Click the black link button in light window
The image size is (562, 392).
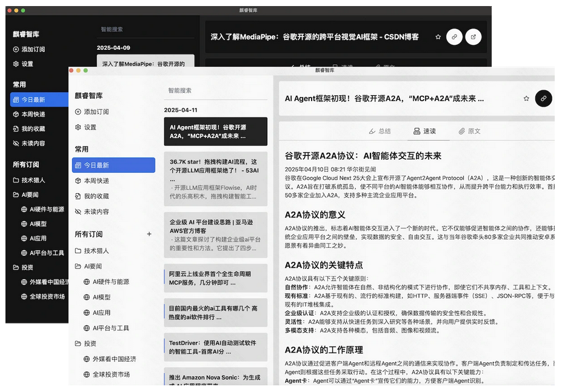pos(543,98)
